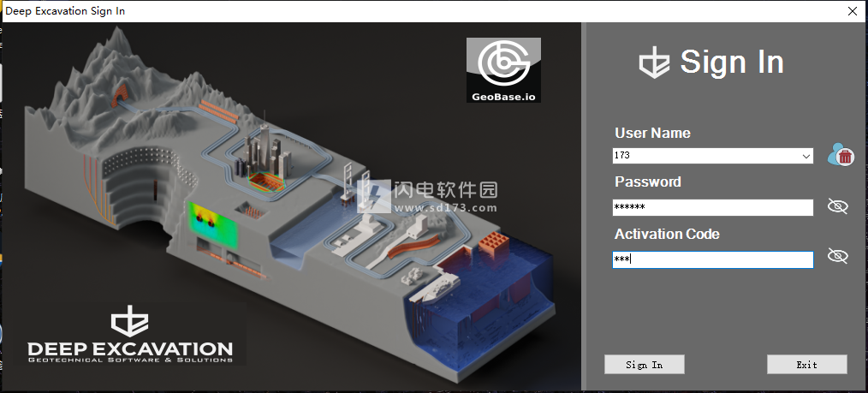The image size is (868, 393).
Task: Expand the User Name dropdown arrow
Action: (806, 157)
